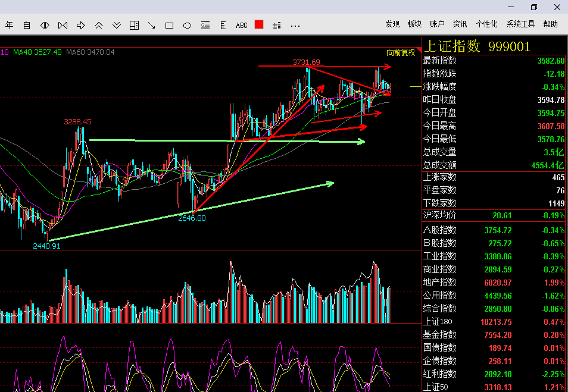The height and width of the screenshot is (392, 568).
Task: Select the ellipse drawing tool
Action: [x=187, y=26]
